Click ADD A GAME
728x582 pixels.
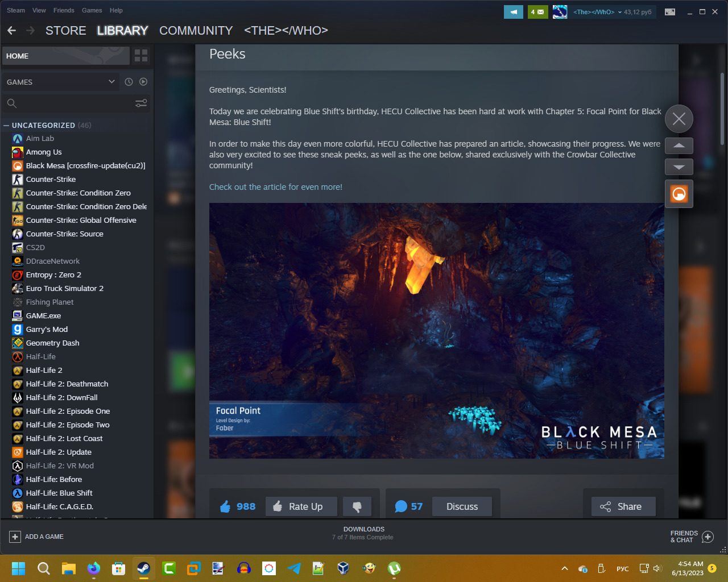[x=36, y=537]
